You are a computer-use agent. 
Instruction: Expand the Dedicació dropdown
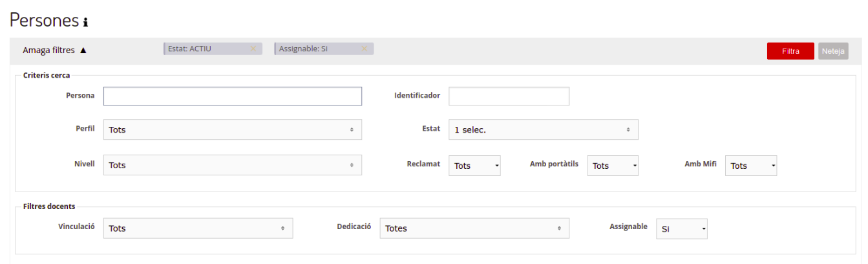click(474, 228)
